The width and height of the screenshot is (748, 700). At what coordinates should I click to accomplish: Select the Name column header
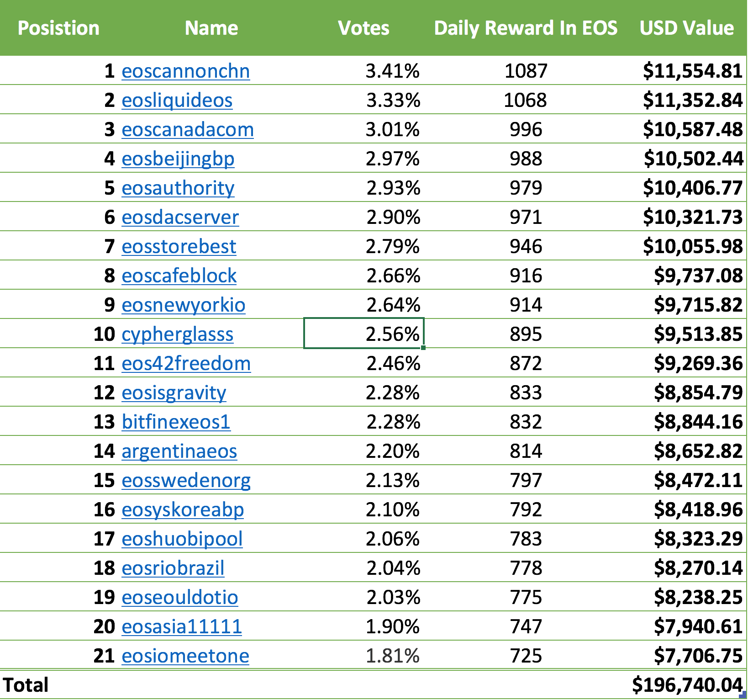click(211, 28)
